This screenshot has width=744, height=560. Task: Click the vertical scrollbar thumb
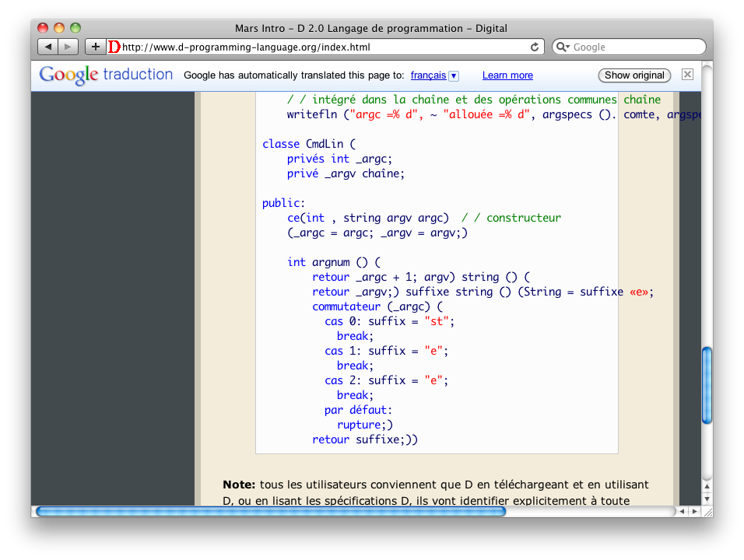coord(707,385)
